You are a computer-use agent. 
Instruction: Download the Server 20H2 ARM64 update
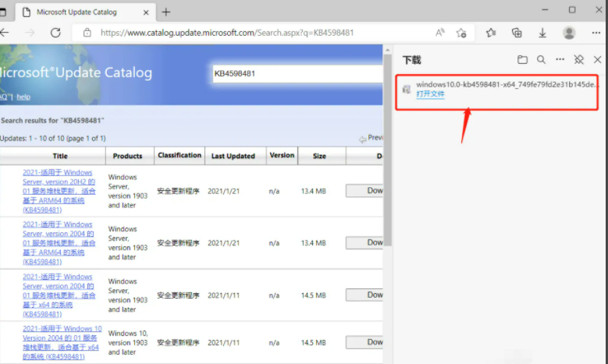pyautogui.click(x=364, y=191)
